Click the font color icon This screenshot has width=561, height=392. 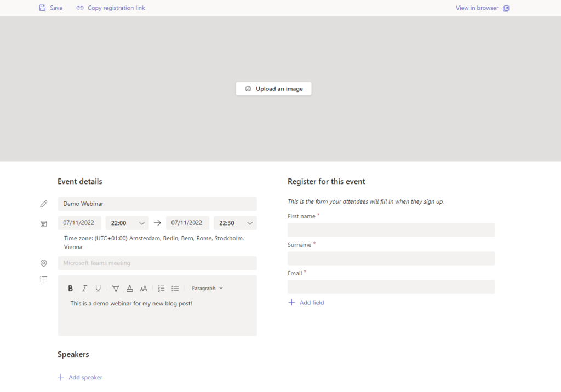[x=129, y=289]
